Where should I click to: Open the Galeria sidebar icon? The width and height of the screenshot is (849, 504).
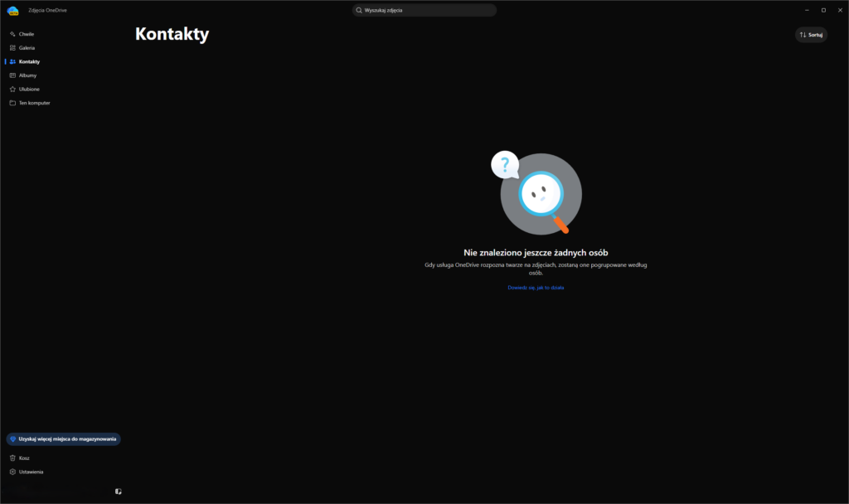coord(12,47)
